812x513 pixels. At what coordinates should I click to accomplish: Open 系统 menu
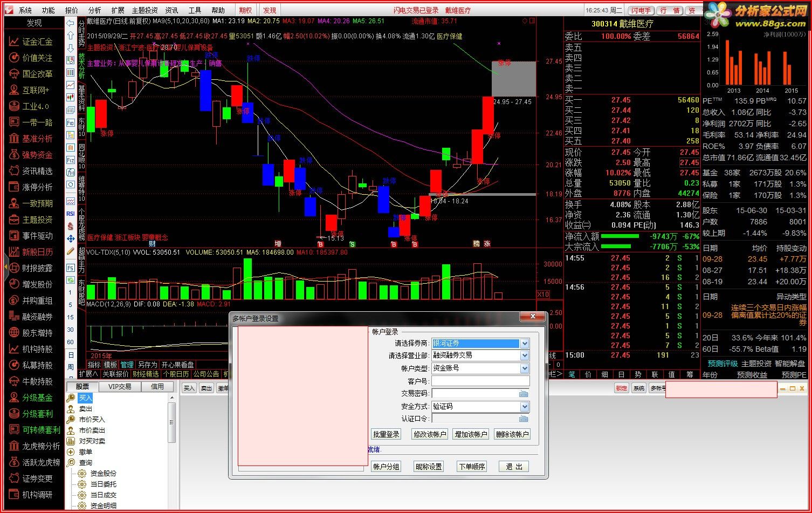click(x=25, y=10)
